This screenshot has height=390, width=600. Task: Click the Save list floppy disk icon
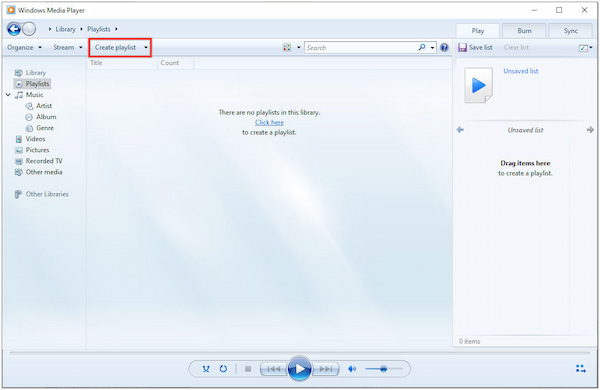(462, 47)
